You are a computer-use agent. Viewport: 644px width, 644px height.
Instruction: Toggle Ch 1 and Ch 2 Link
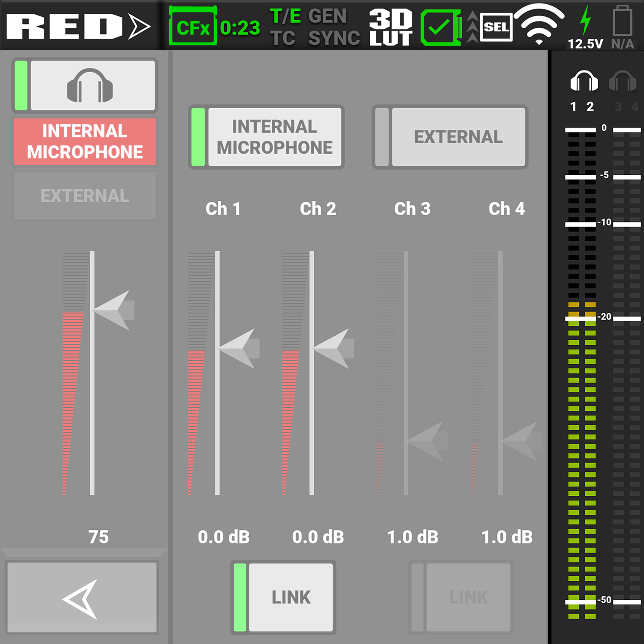[x=283, y=597]
